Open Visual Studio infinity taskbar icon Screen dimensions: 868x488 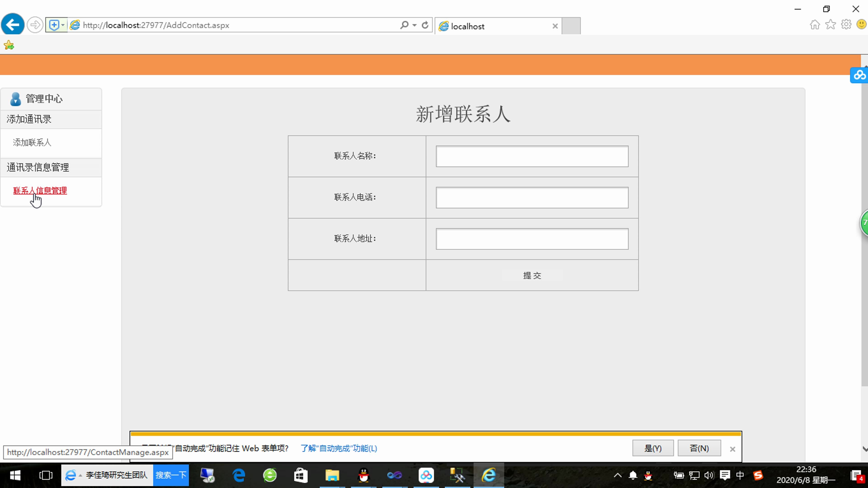[395, 475]
